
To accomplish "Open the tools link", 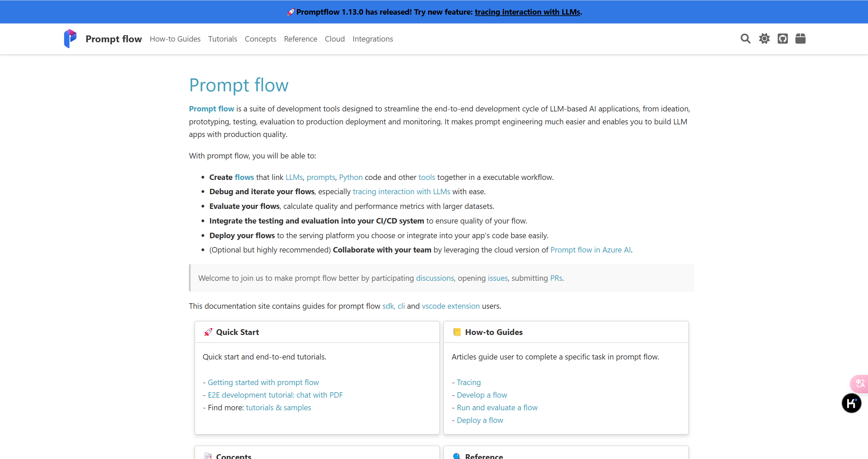I will (x=427, y=177).
